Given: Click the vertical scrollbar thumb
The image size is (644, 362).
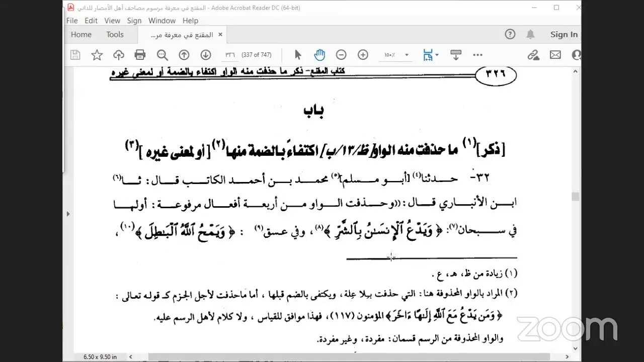Looking at the screenshot, I should point(576,197).
